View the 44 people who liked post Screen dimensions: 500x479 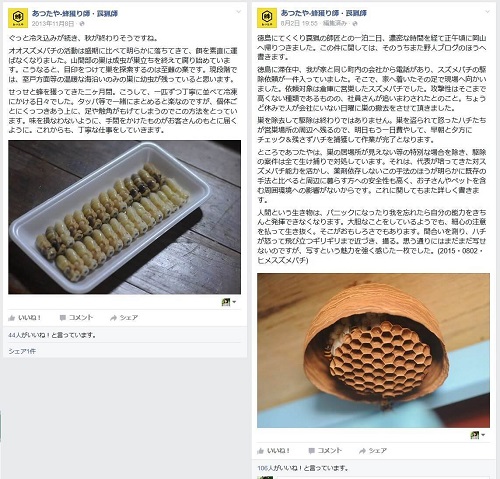(52, 335)
